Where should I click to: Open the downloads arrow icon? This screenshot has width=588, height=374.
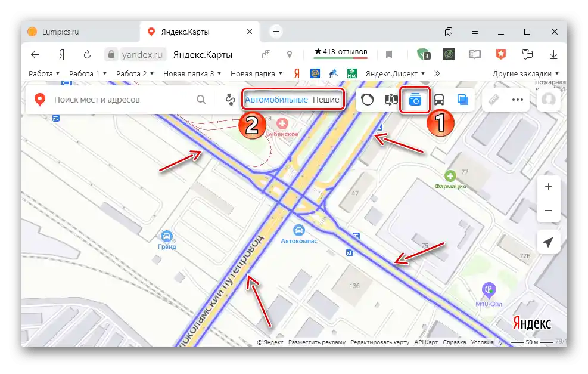click(553, 55)
